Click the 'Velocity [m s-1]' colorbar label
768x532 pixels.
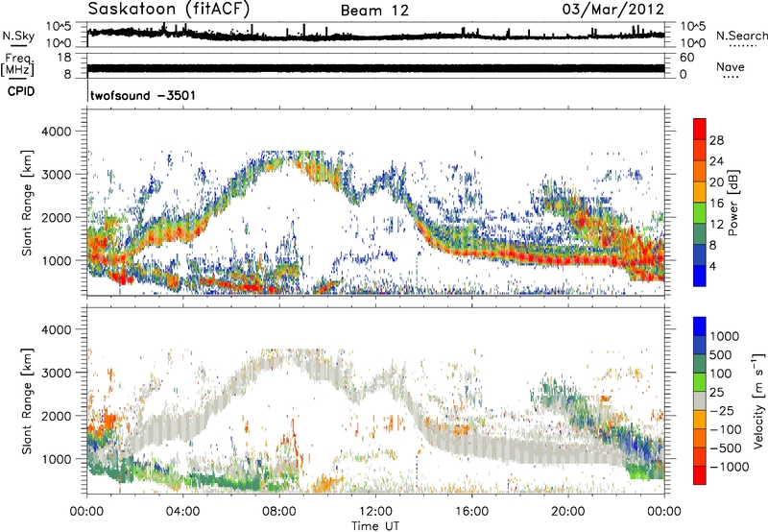tap(758, 400)
